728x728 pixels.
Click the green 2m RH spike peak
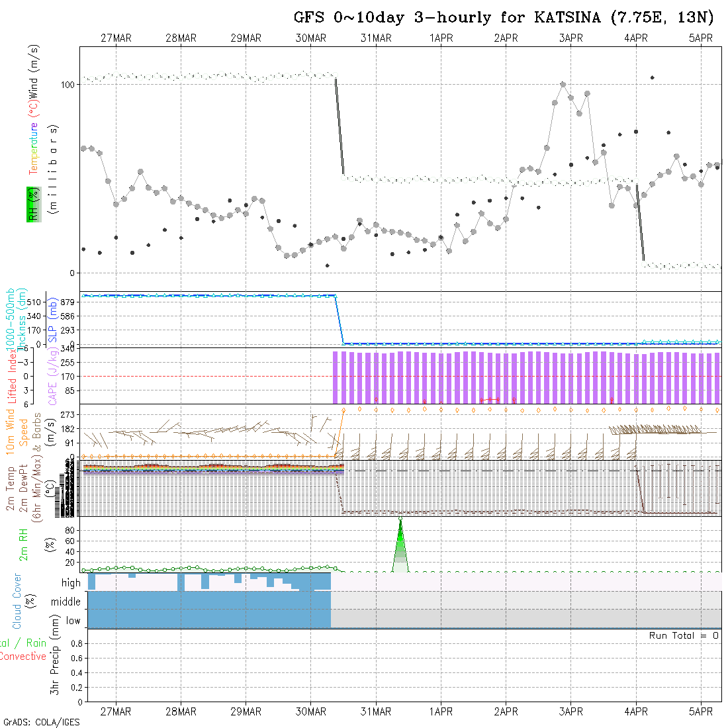click(x=400, y=520)
